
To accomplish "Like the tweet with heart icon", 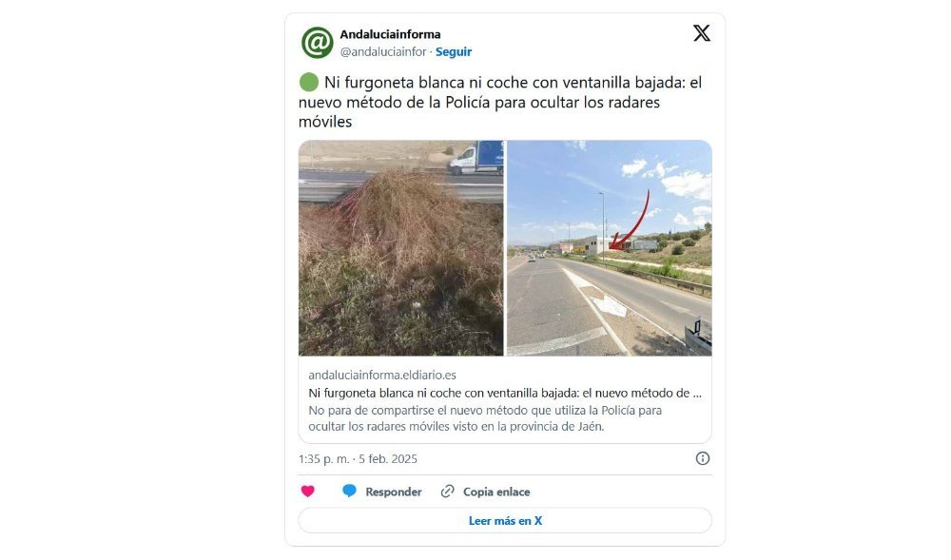I will coord(308,492).
